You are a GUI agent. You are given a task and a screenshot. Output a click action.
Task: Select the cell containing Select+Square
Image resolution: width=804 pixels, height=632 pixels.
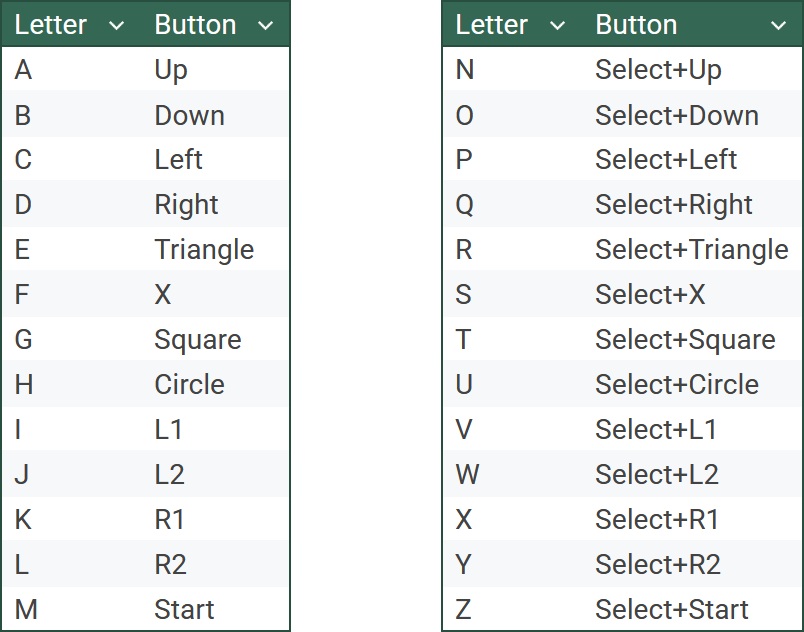685,340
